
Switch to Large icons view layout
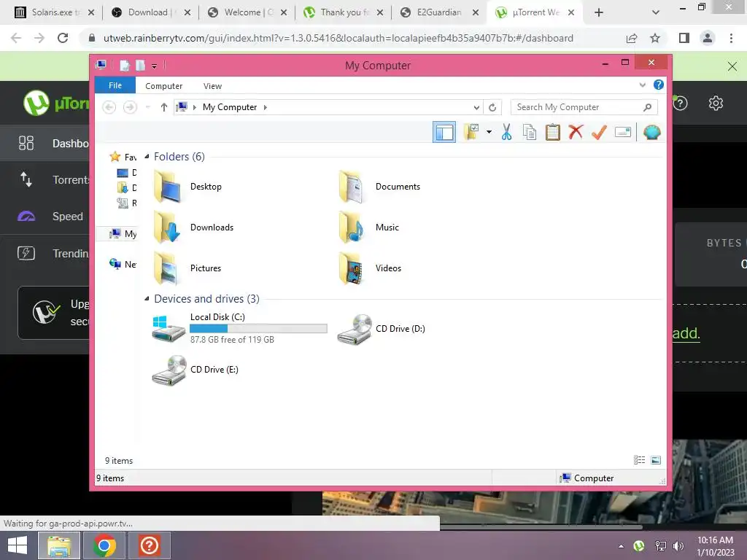656,459
